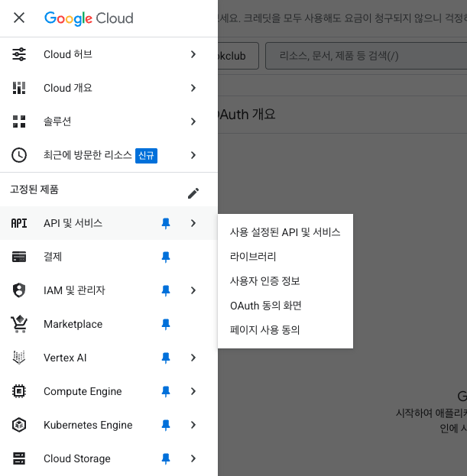Expand the Vertex AI submenu chevron
The image size is (467, 476).
click(x=193, y=358)
